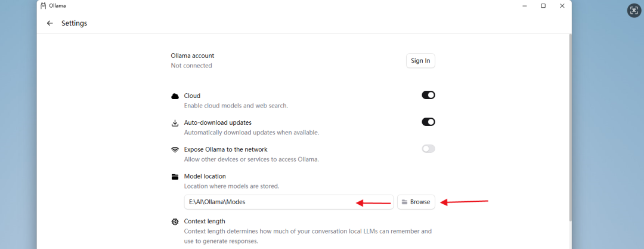Click Browse to choose model folder
Screen dimensions: 644x249
point(416,202)
